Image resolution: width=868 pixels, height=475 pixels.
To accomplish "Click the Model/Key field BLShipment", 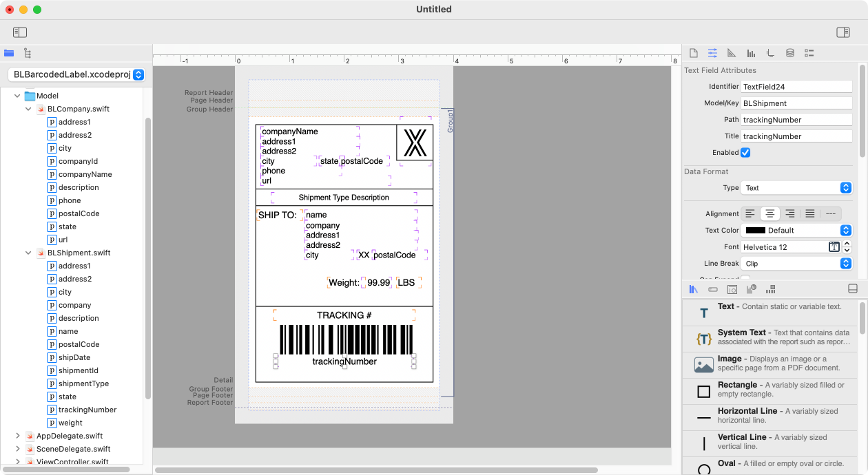I will pyautogui.click(x=796, y=103).
